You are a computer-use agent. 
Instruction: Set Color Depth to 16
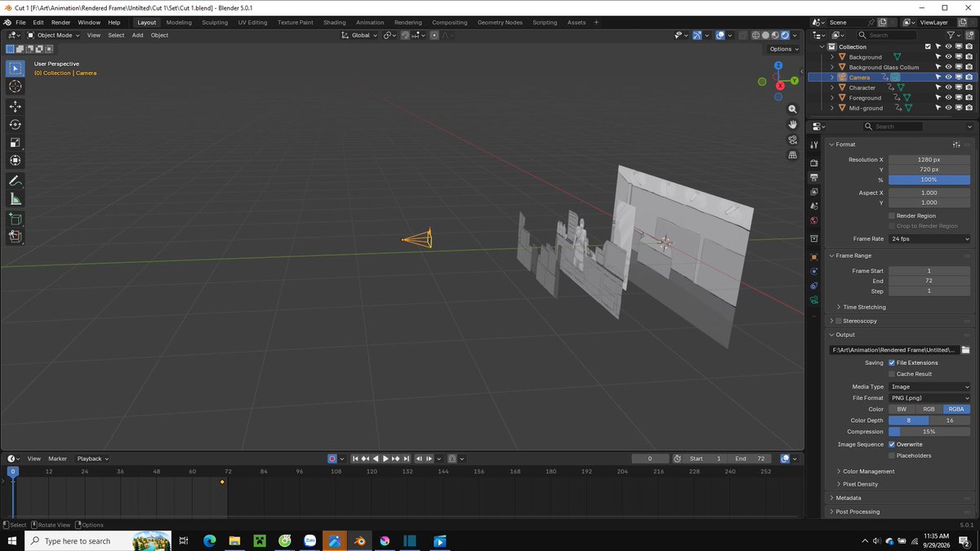pos(950,420)
